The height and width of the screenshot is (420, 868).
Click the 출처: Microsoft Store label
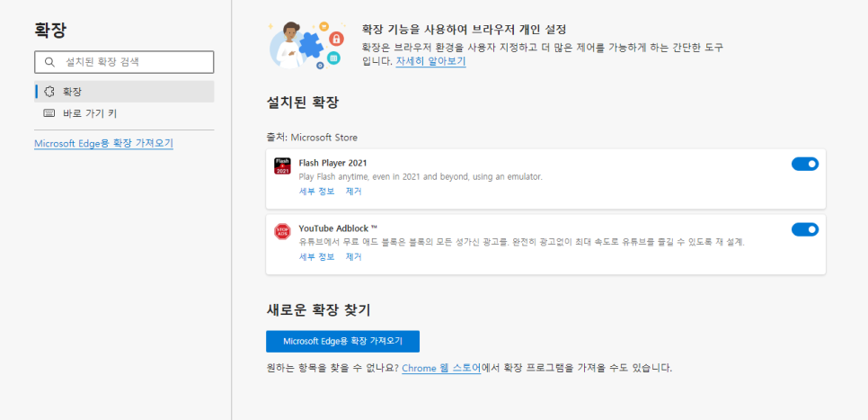coord(312,137)
